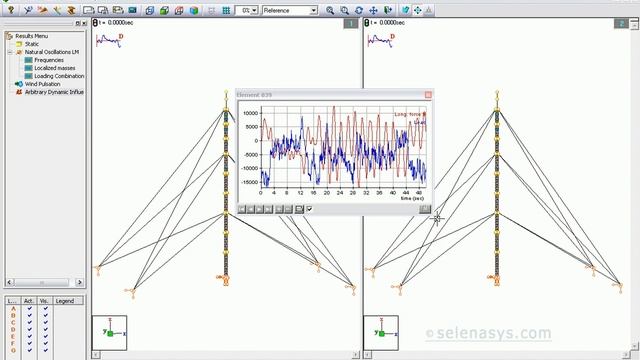
Task: Click the axis orientation gizmo in left viewport
Action: pos(109,333)
